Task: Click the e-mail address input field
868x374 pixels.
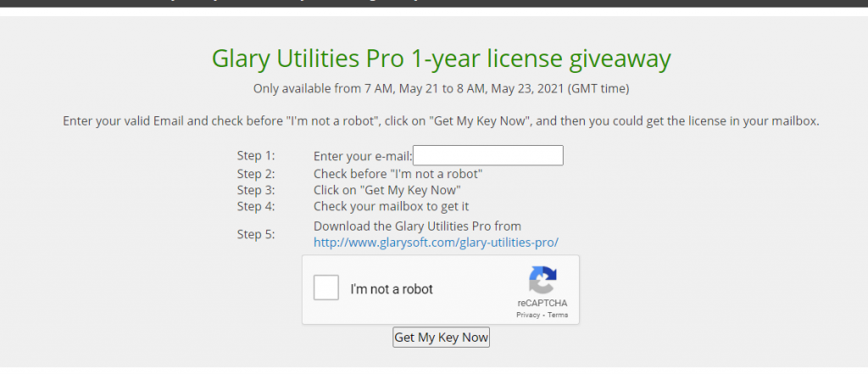Action: [x=488, y=156]
